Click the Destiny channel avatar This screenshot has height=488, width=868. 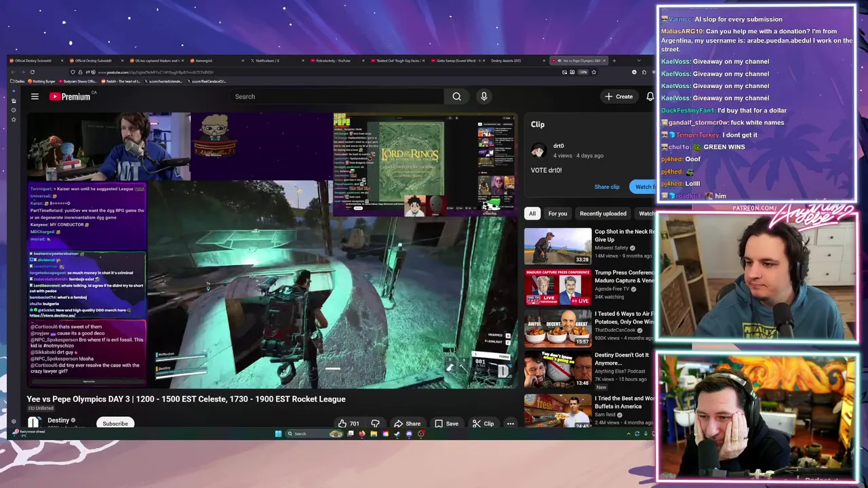(33, 423)
